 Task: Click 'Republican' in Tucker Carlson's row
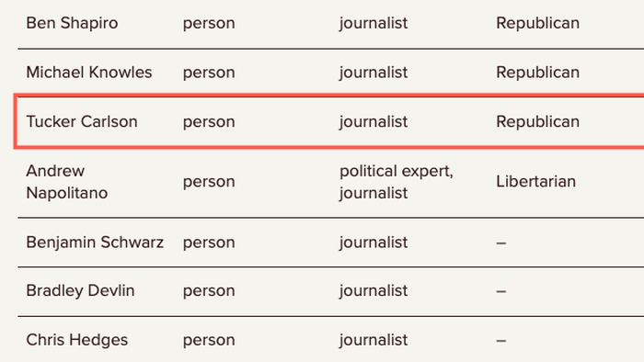coord(537,122)
